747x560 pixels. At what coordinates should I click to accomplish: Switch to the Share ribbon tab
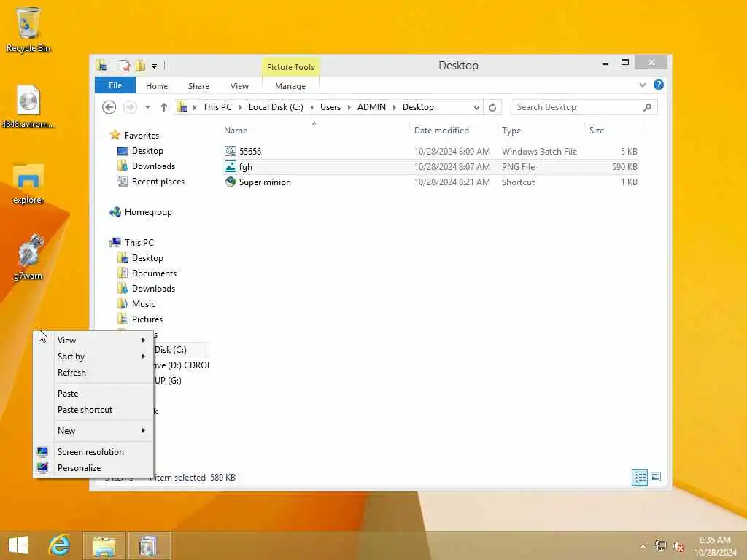click(198, 86)
